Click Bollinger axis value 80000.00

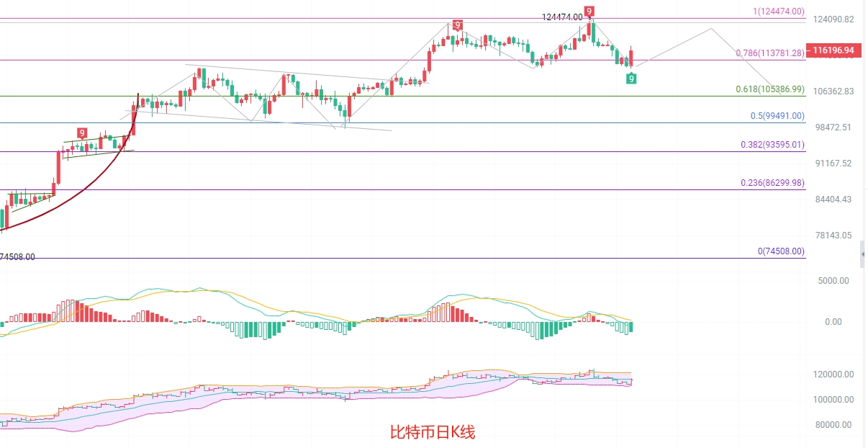tap(834, 425)
